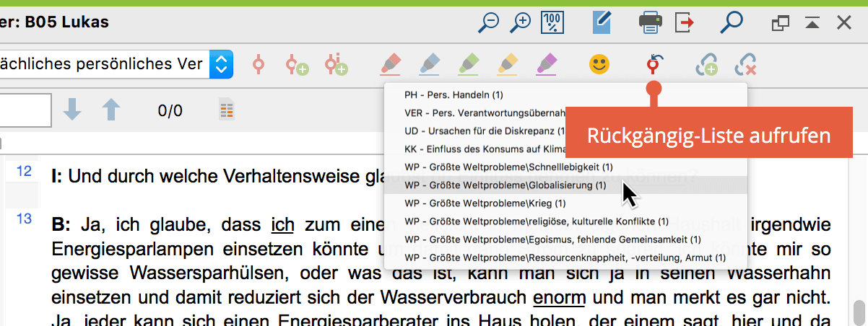Jump to previous search hit arrow
Viewport: 868px width, 326px height.
pyautogui.click(x=110, y=110)
